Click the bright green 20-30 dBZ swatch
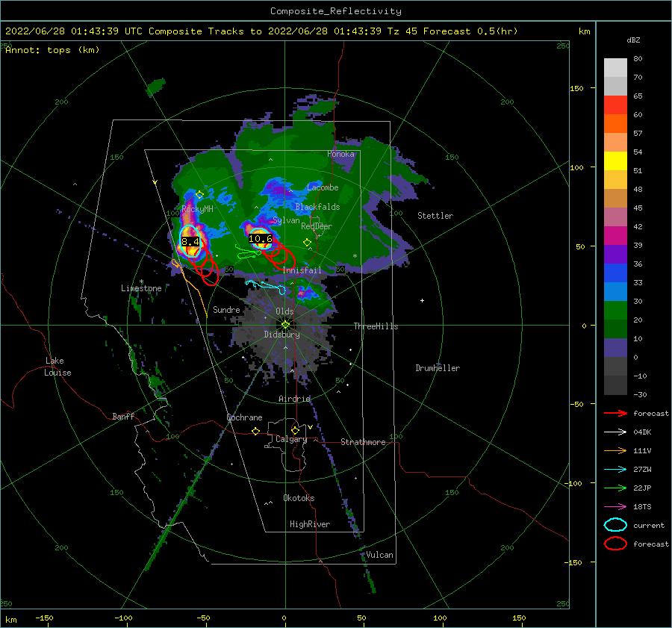This screenshot has height=628, width=672. point(615,311)
